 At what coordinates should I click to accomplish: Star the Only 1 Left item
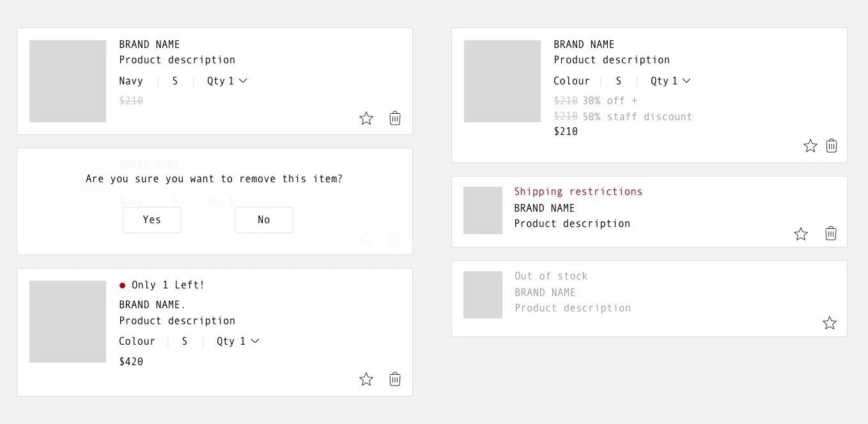coord(366,379)
